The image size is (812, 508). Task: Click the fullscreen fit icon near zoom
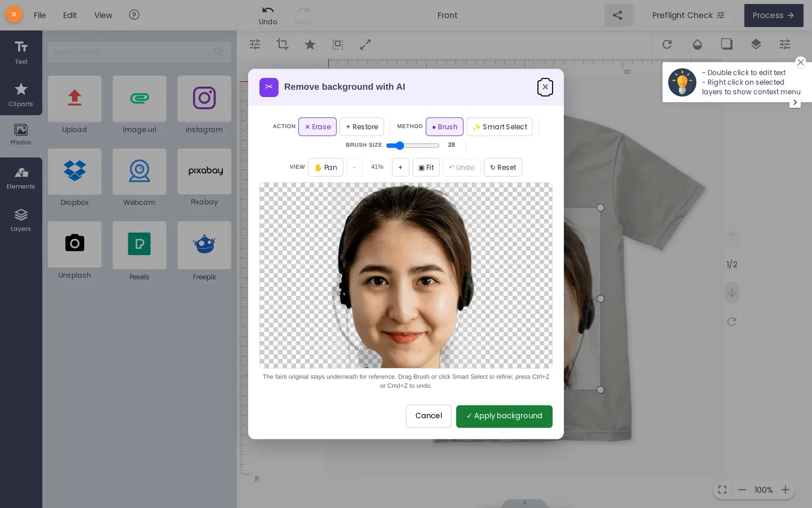[x=722, y=490]
